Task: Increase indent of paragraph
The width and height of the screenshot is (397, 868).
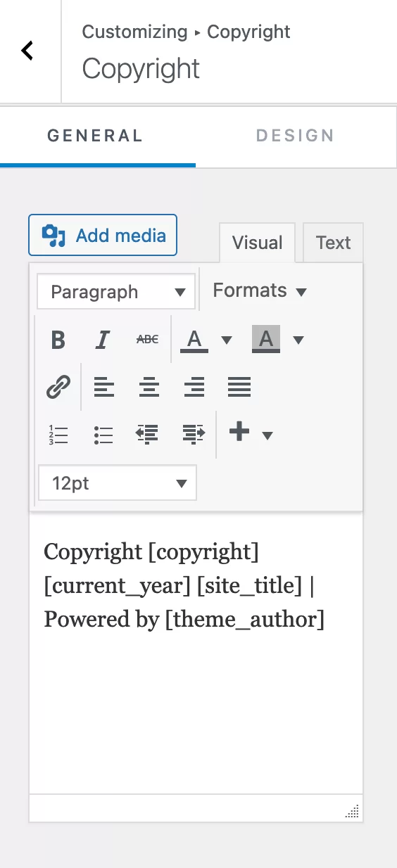Action: click(x=192, y=435)
